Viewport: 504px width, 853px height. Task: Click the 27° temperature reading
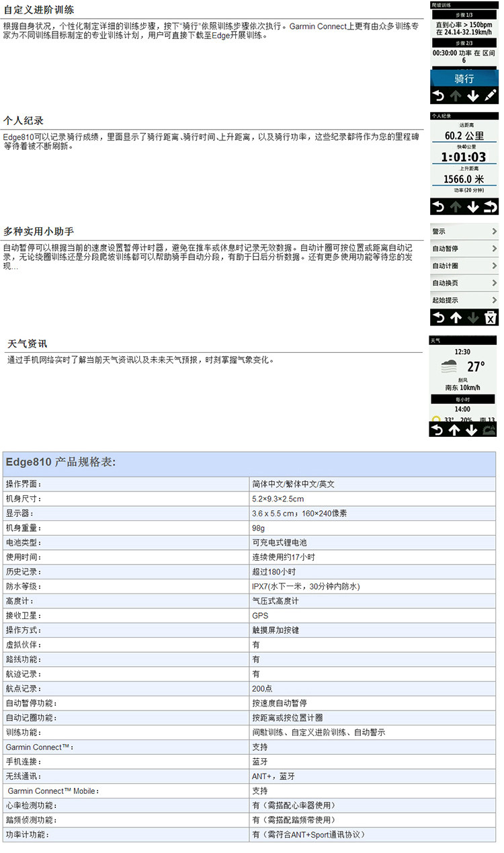click(476, 367)
